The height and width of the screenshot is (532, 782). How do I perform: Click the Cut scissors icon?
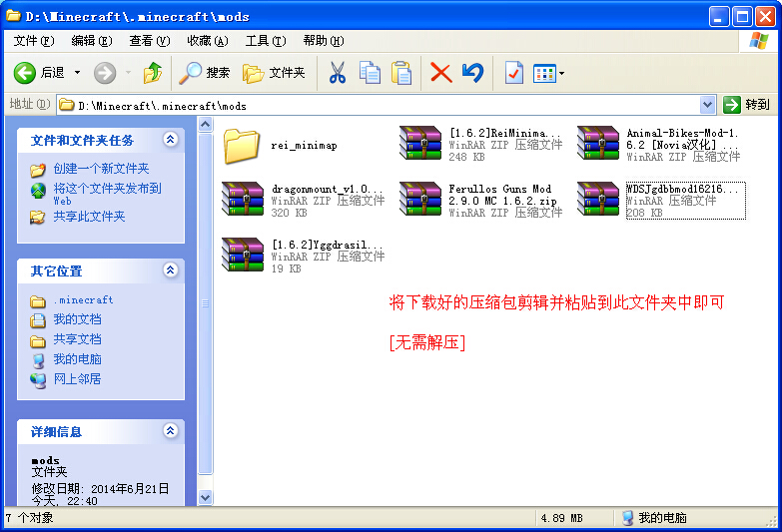click(338, 73)
